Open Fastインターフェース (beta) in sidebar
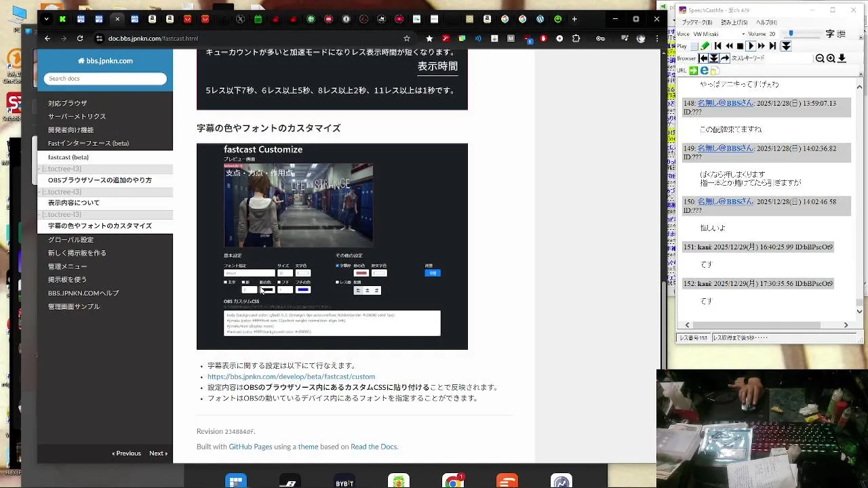The width and height of the screenshot is (868, 488). (88, 144)
